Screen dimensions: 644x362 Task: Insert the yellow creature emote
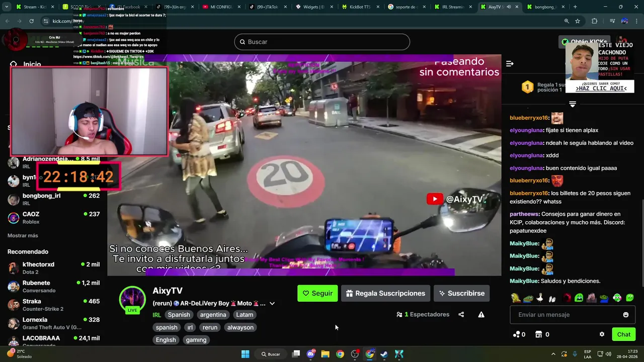coord(516,298)
